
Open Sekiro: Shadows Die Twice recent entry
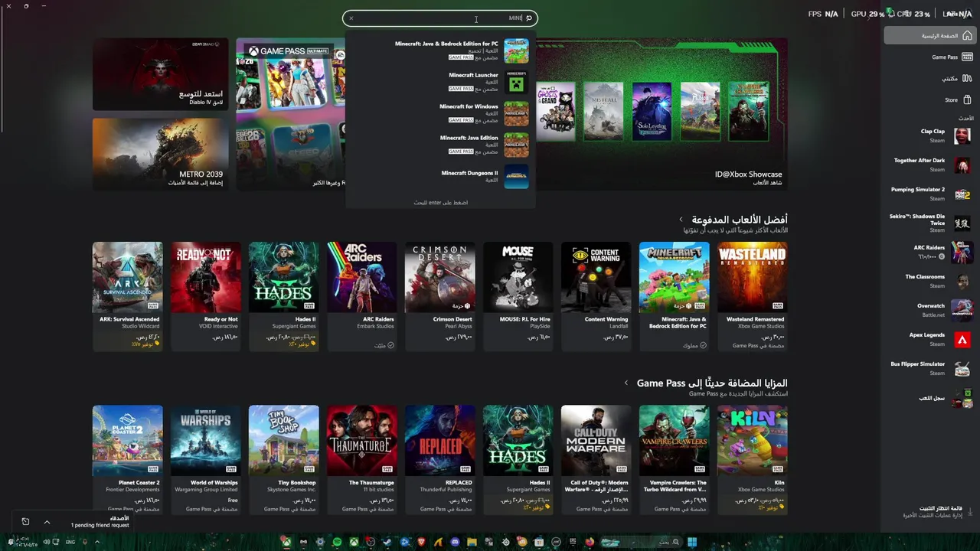coord(929,223)
